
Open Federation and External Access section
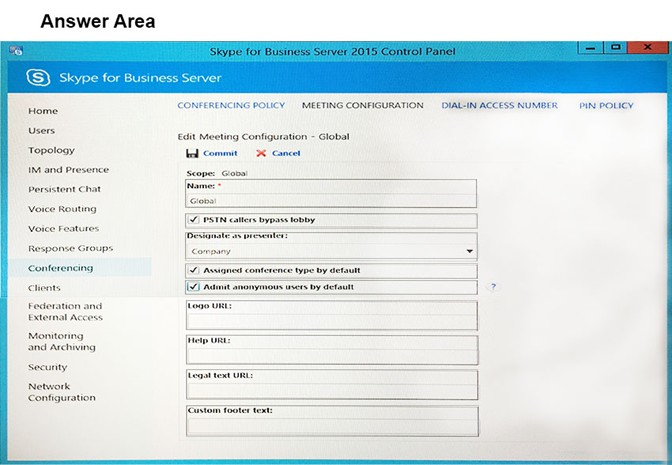(66, 312)
